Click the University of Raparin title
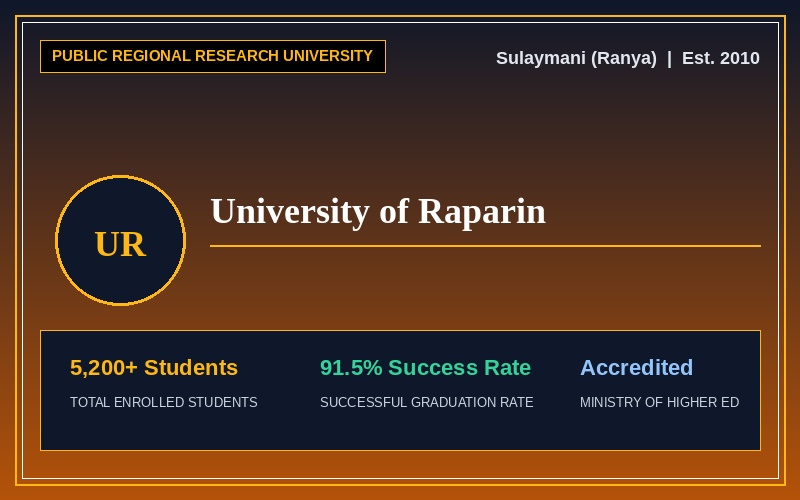The width and height of the screenshot is (800, 500). pyautogui.click(x=378, y=212)
